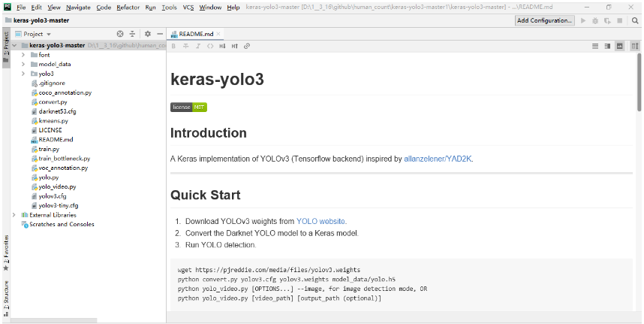
Task: Expand External Libraries node
Action: click(14, 215)
